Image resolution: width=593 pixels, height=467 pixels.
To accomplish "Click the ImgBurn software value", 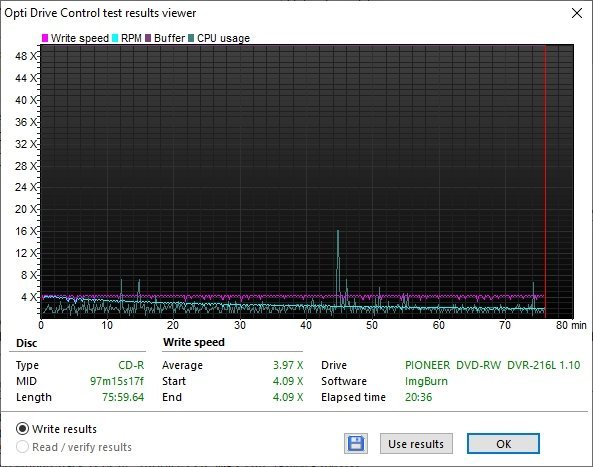I will click(x=426, y=381).
